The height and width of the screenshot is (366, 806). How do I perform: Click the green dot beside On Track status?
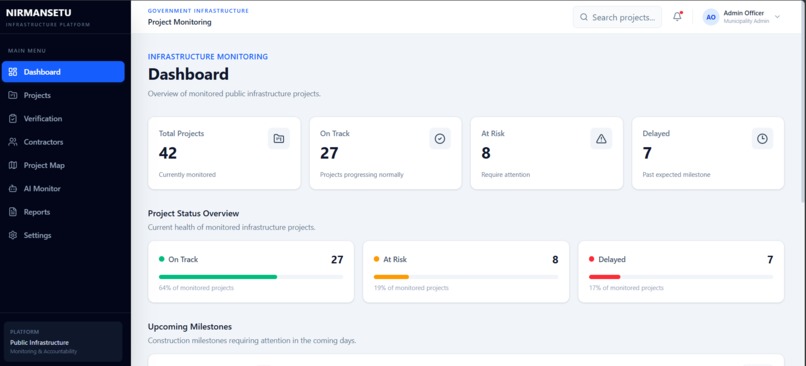click(x=162, y=259)
